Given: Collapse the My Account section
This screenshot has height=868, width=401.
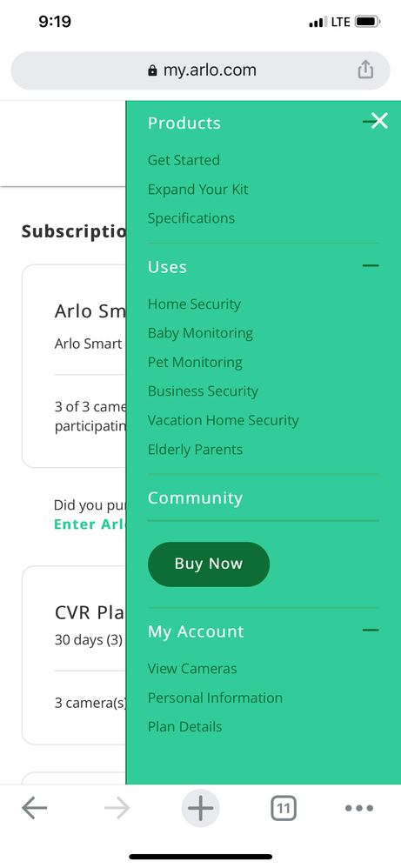Looking at the screenshot, I should [371, 630].
